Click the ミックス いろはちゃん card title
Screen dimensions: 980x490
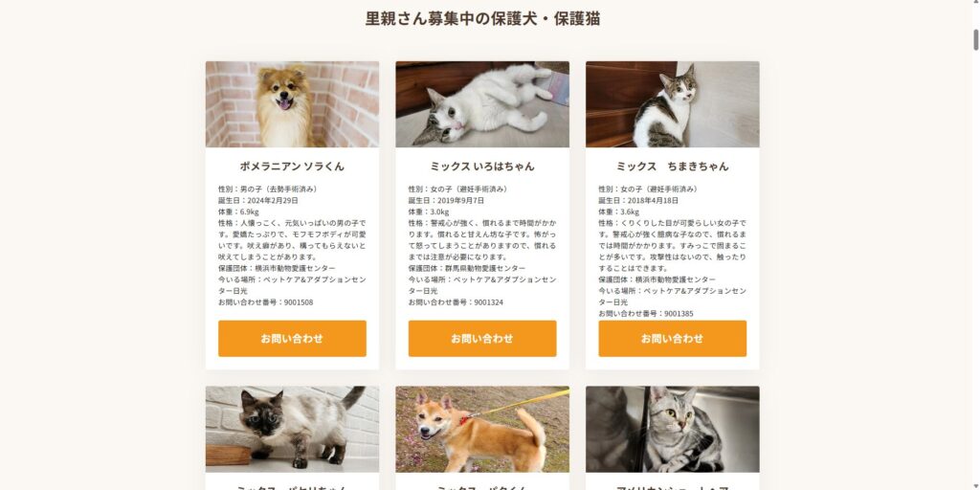tap(482, 167)
